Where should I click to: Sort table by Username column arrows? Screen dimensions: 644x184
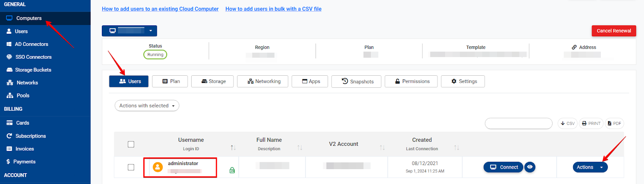point(233,148)
